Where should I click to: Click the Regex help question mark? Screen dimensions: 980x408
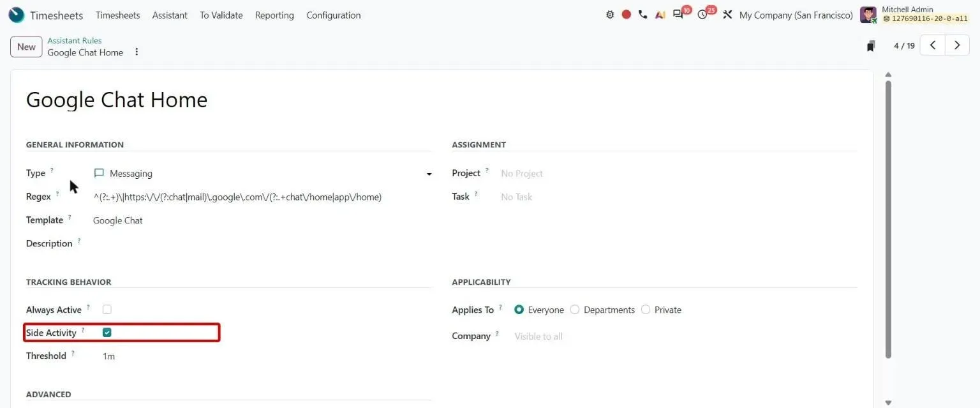pyautogui.click(x=57, y=193)
